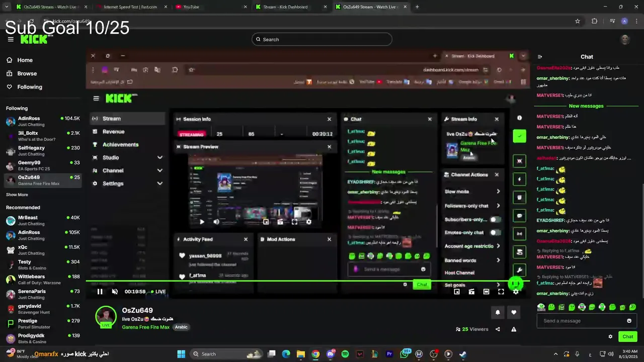
Task: Open Garena Free Fire Max category link
Action: coord(145,327)
